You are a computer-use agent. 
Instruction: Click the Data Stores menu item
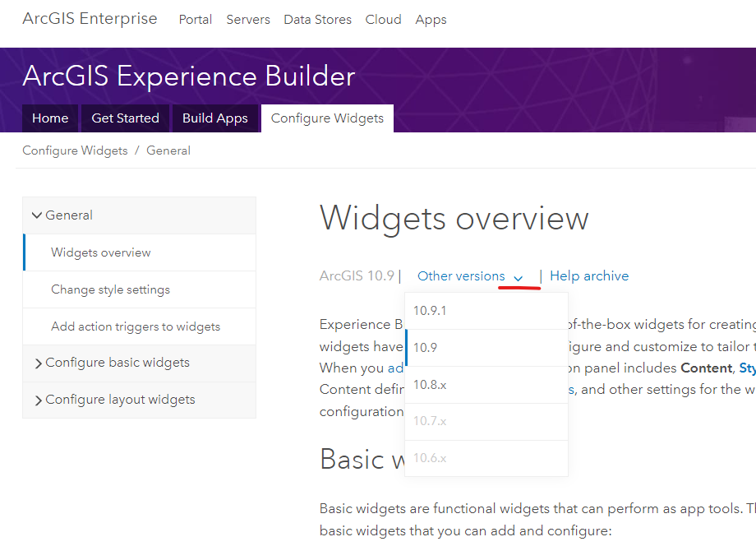click(x=317, y=20)
